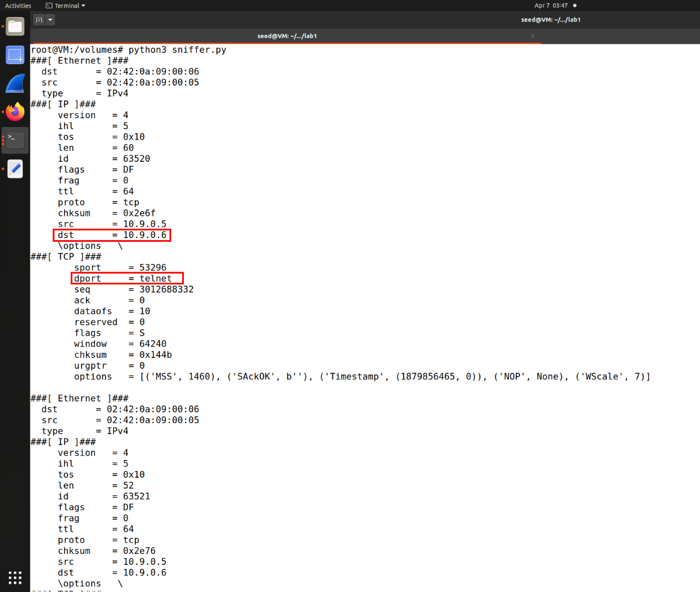Open Wireshark from the dock
Image resolution: width=700 pixels, height=592 pixels.
(15, 84)
